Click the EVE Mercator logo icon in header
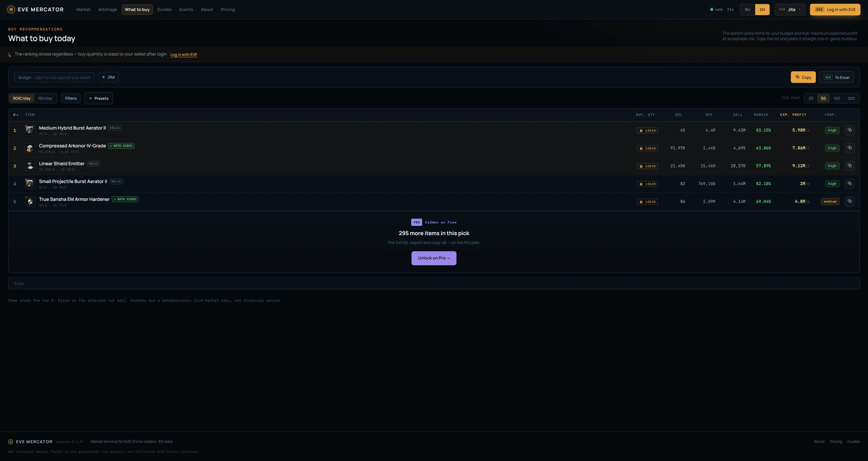 point(11,10)
